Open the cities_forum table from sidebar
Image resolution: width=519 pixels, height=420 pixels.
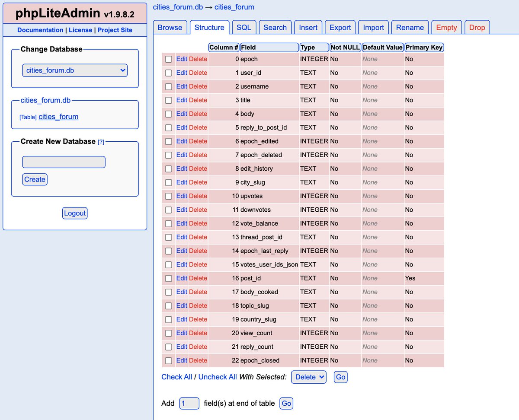58,117
